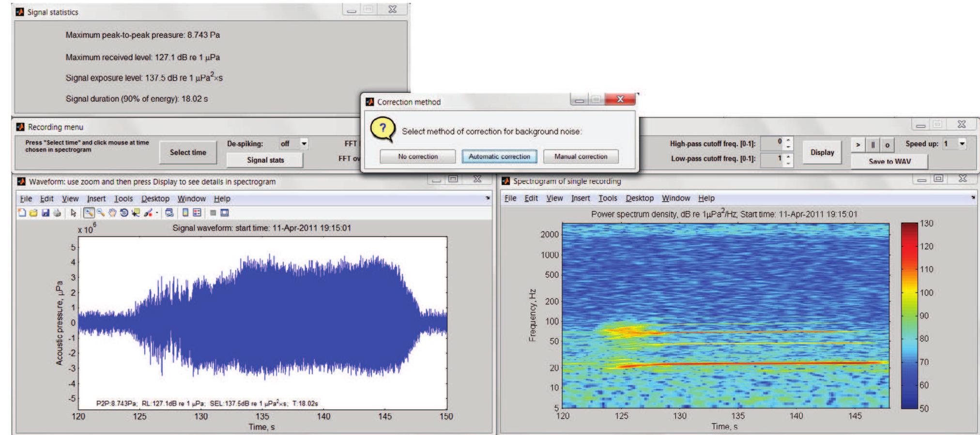This screenshot has height=435, width=980.
Task: Select the Zoom Out magnifier tool
Action: [101, 213]
